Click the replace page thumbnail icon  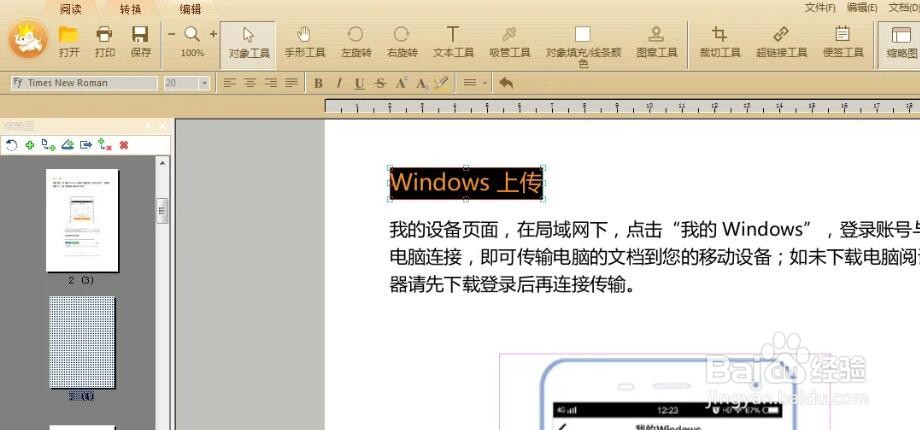click(x=67, y=145)
